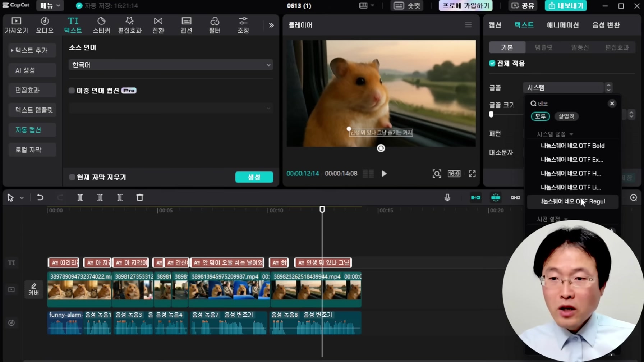Select the pointer selection tool
Viewport: 644px width, 362px height.
tap(10, 197)
